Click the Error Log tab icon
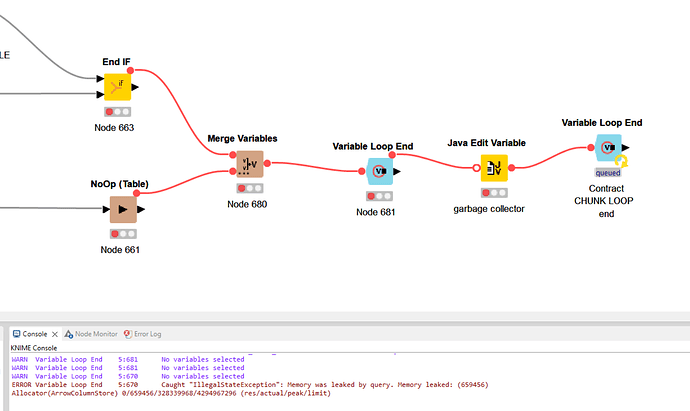690x411 pixels. [128, 334]
